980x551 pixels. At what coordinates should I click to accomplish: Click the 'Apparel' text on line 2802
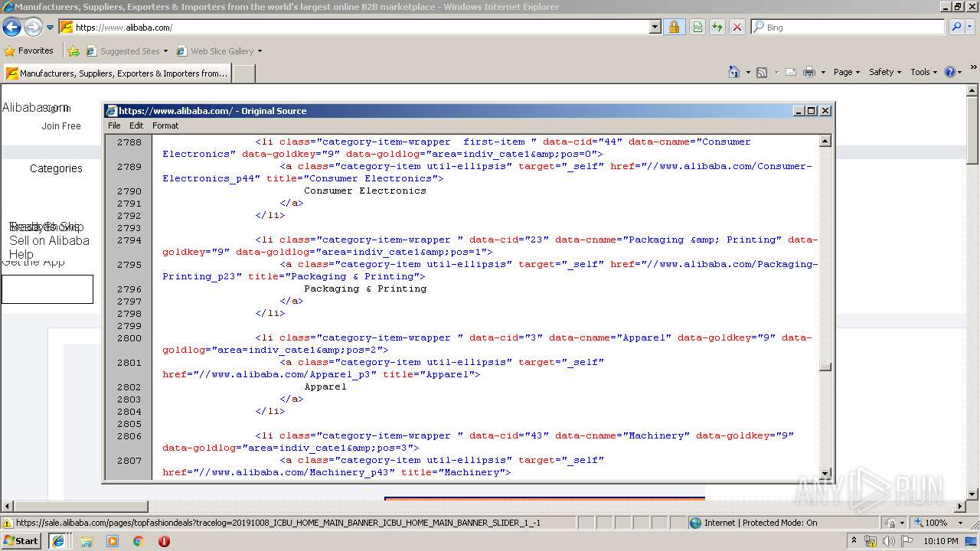pyautogui.click(x=325, y=386)
